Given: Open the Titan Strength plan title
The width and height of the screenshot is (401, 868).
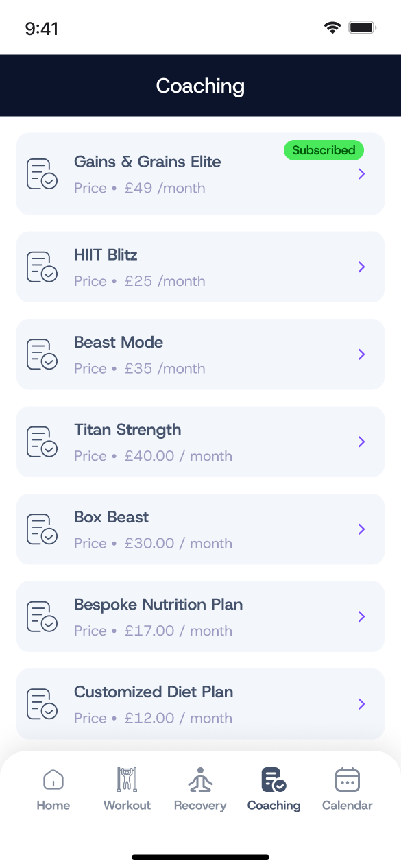Looking at the screenshot, I should 127,430.
